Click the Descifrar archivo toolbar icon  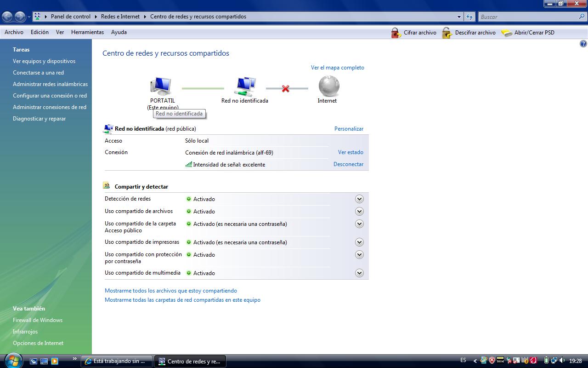click(447, 33)
